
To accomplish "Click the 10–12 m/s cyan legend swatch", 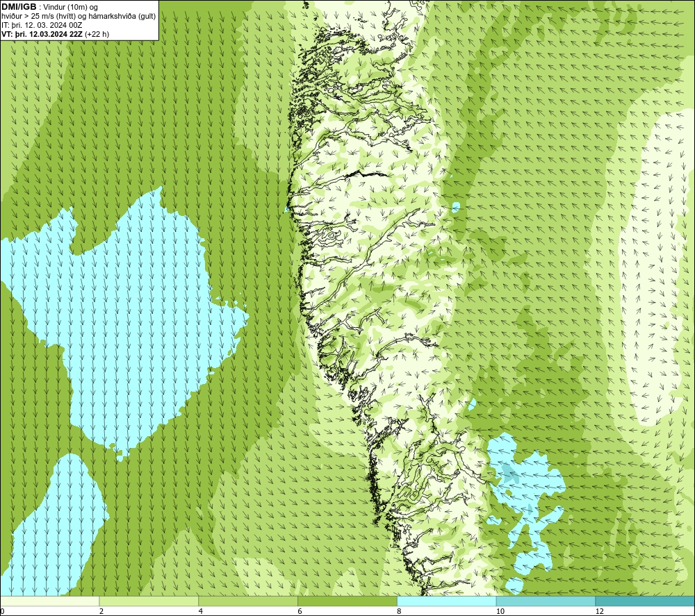I will pyautogui.click(x=546, y=601).
